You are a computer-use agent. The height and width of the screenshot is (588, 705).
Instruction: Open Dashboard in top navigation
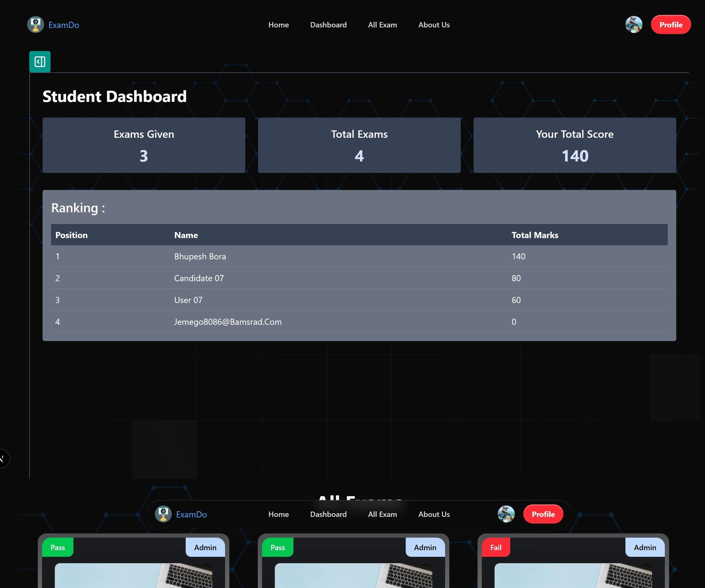tap(328, 25)
